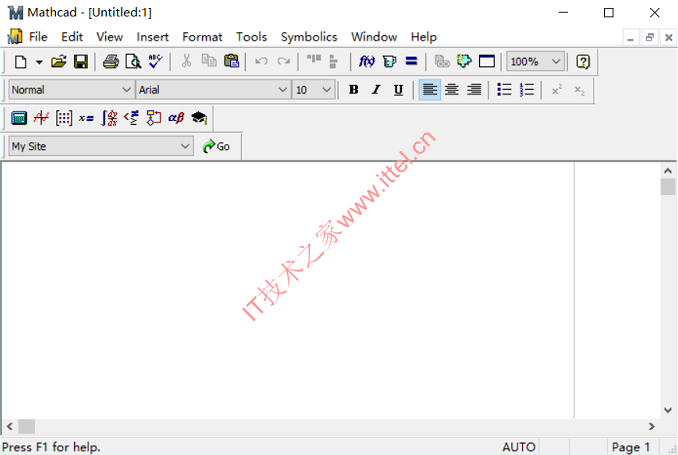Open Print Preview from the toolbar
Image resolution: width=678 pixels, height=455 pixels.
pos(133,61)
